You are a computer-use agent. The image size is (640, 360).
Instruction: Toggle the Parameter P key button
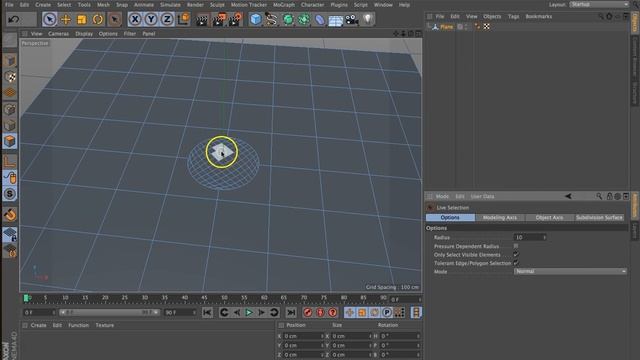point(387,313)
